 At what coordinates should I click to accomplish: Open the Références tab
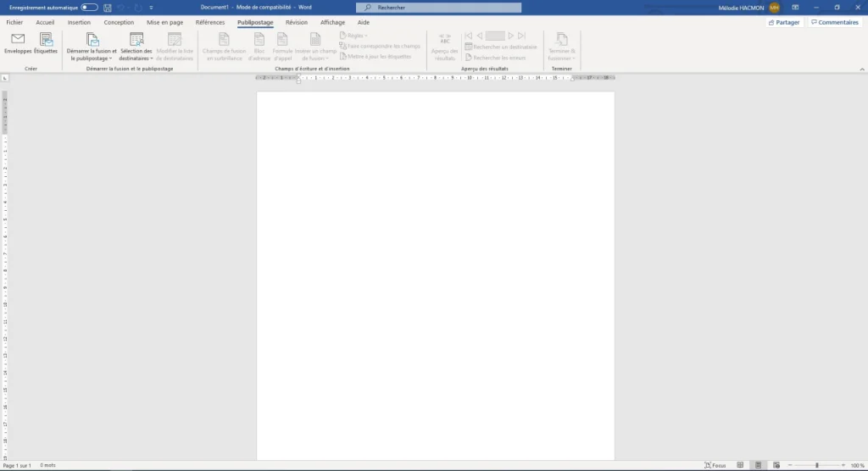(x=210, y=23)
